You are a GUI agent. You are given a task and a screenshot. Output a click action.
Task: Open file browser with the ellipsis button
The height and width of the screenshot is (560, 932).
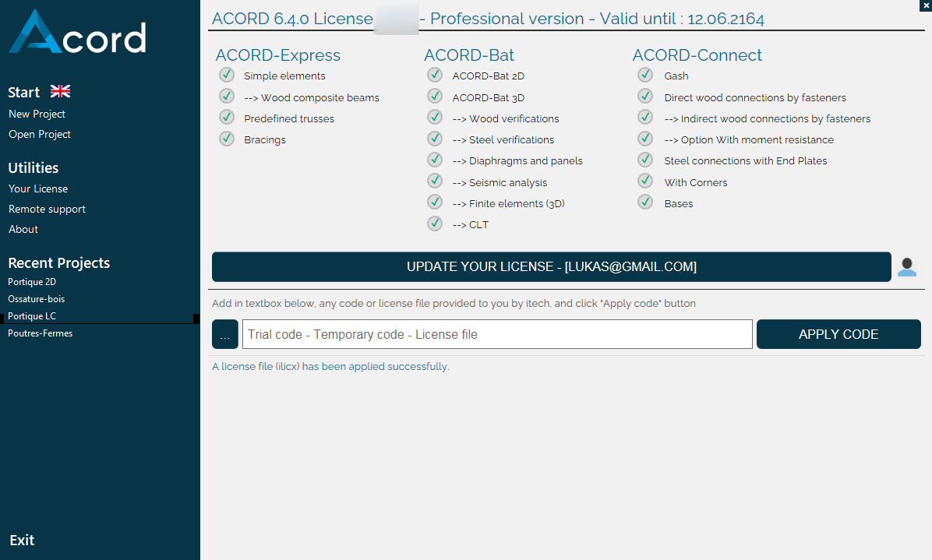(224, 334)
